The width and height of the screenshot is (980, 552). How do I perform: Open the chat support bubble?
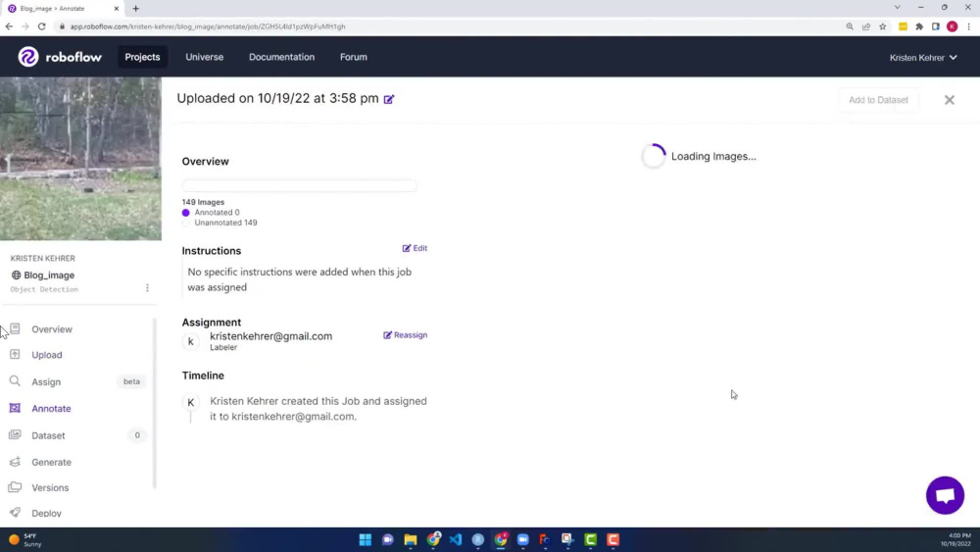945,495
